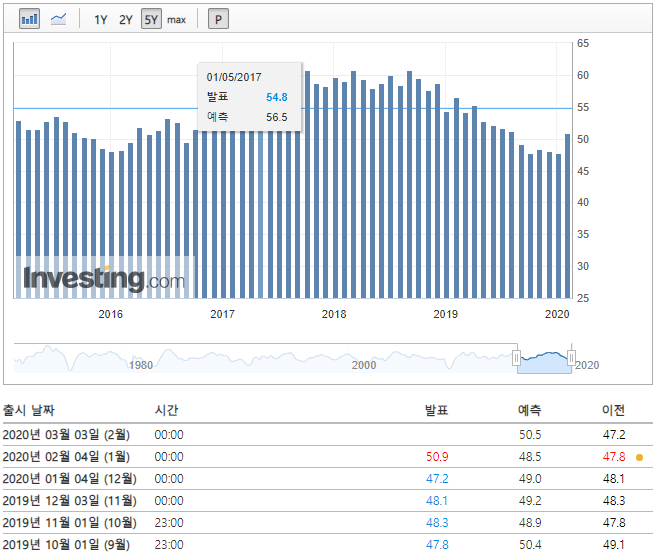Click the 48.9 forecast value
This screenshot has width=655, height=557.
point(530,523)
